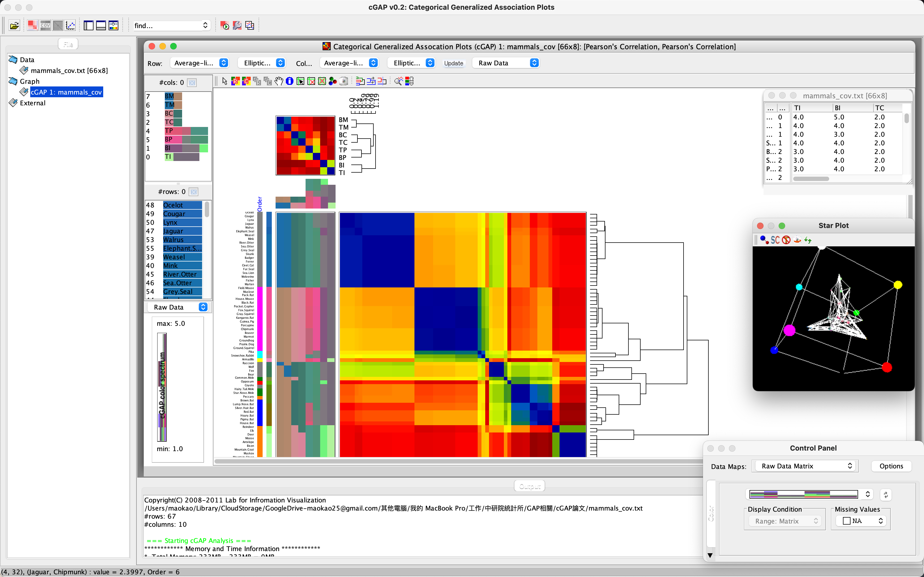Select the RGB circles color tool
924x577 pixels.
click(332, 81)
